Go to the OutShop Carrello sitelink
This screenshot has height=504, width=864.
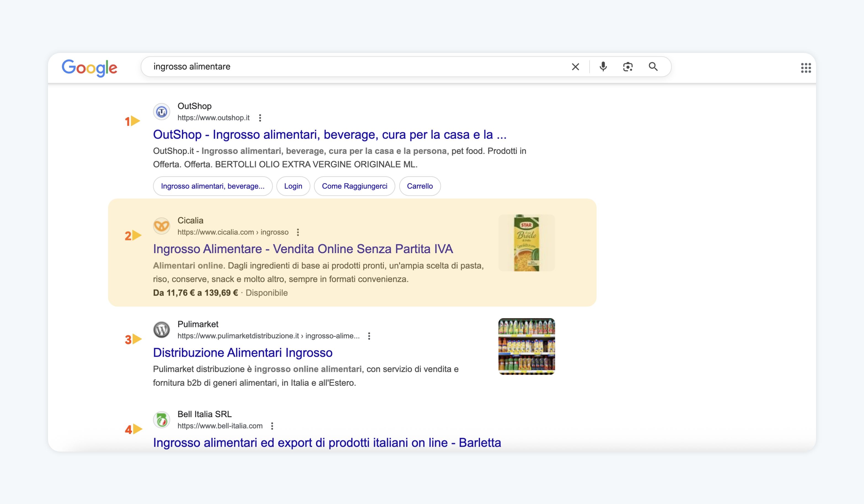pos(420,186)
